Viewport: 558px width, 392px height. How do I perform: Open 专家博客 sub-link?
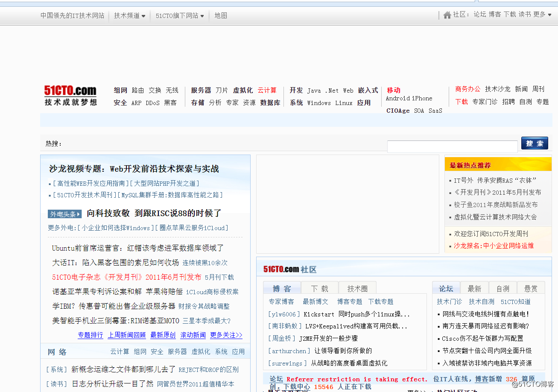coord(281,301)
